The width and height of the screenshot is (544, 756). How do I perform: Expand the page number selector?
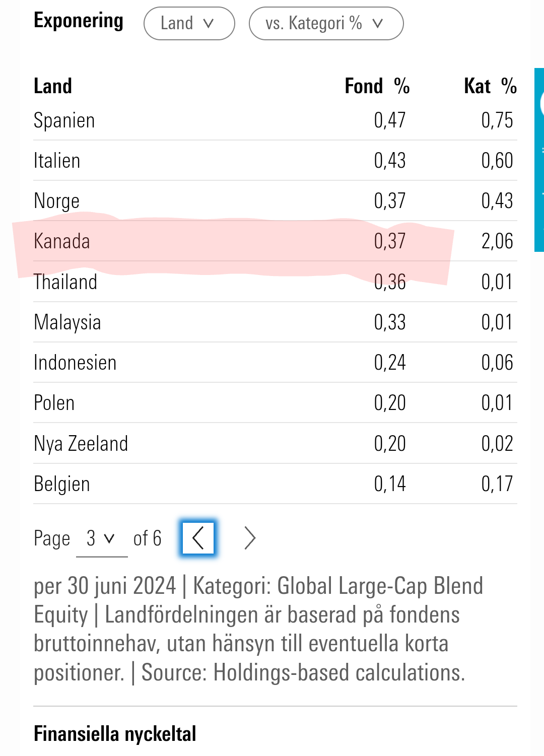pyautogui.click(x=101, y=538)
